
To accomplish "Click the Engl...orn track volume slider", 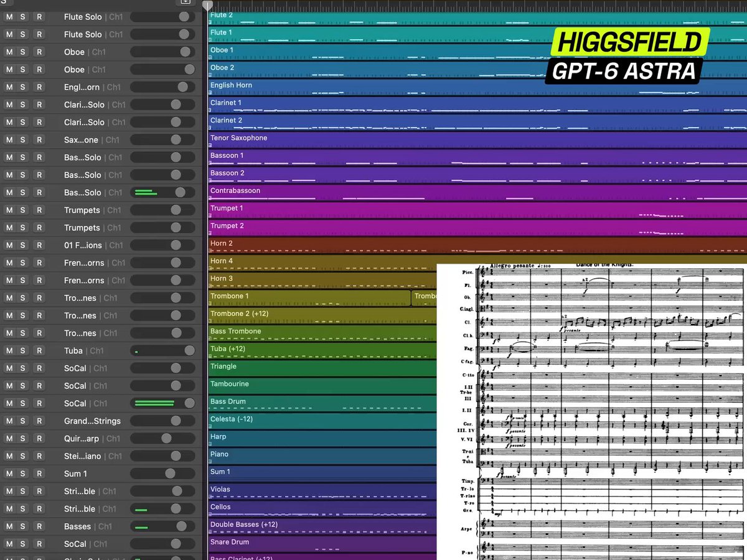I will click(162, 87).
